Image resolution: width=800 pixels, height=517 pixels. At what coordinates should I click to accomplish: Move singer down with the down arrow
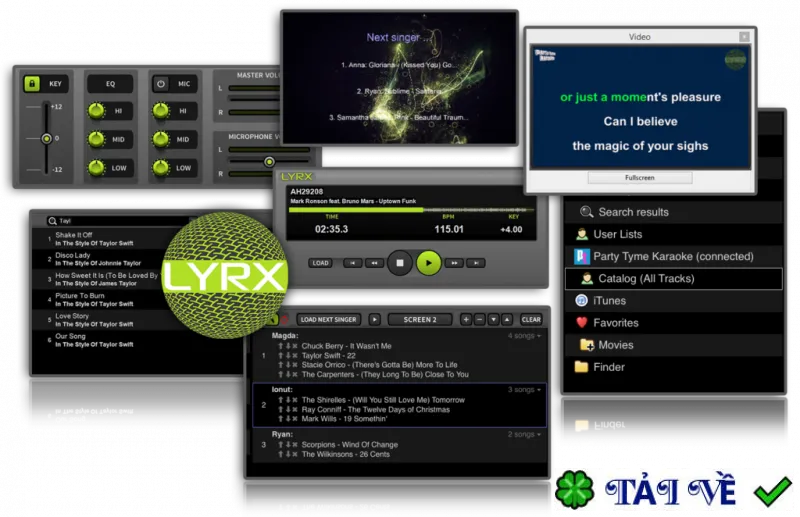tap(493, 319)
